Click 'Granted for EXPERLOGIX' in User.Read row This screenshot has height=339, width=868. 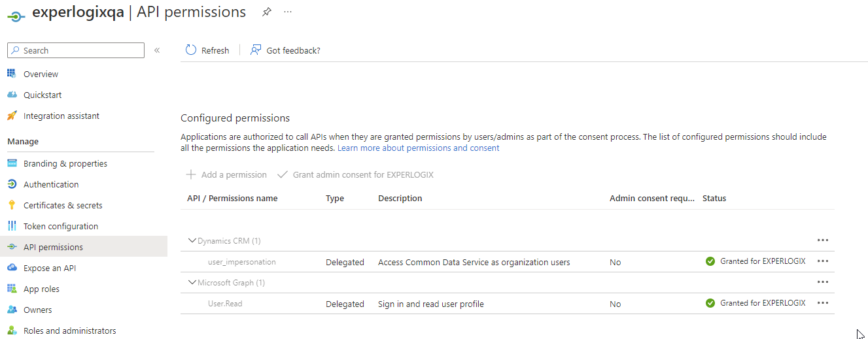coord(763,303)
